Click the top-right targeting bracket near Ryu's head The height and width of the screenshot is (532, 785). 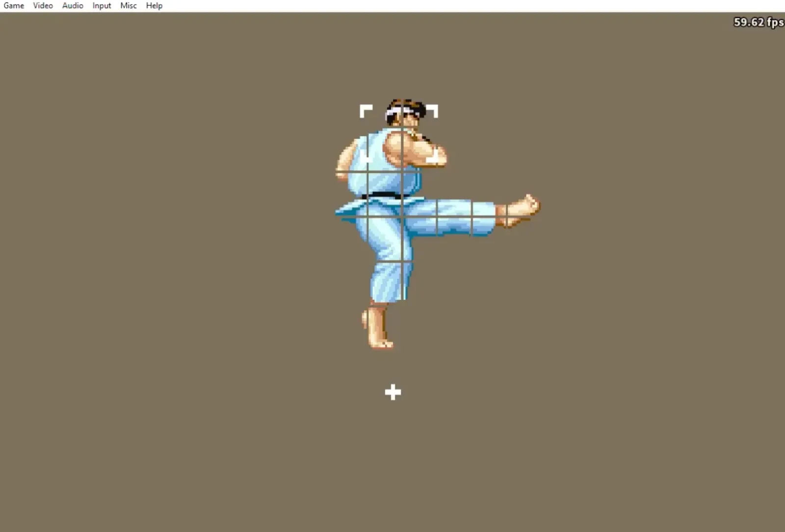(x=434, y=109)
